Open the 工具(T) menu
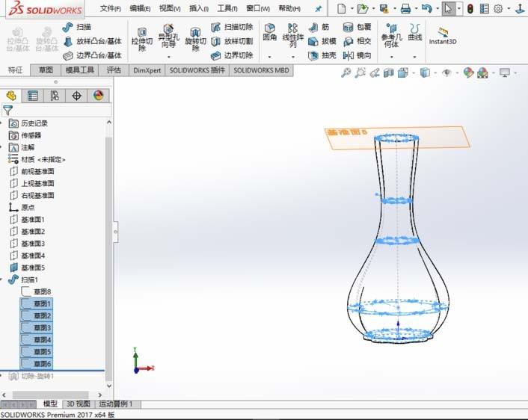Viewport: 528px width, 420px height. [227, 8]
